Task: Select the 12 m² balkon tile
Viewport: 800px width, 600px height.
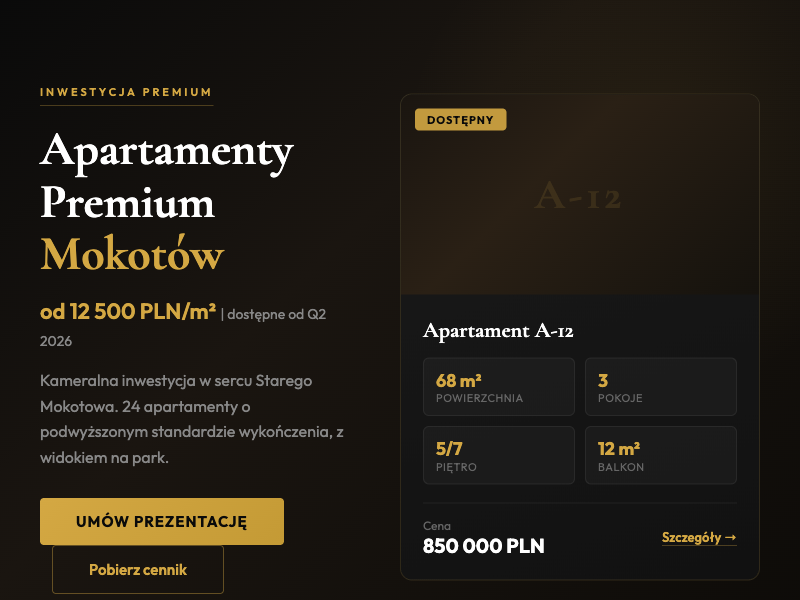Action: (660, 455)
